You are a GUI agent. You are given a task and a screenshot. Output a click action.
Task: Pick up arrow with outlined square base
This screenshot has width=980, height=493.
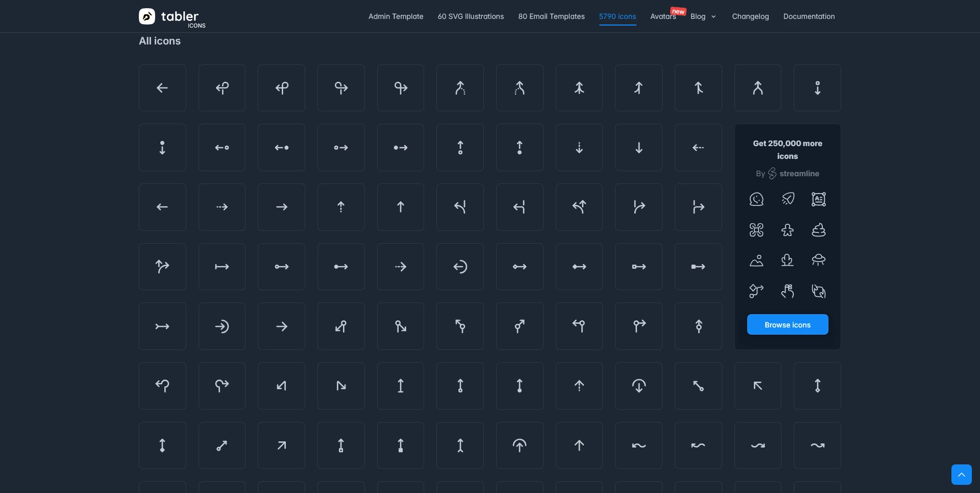(x=341, y=445)
